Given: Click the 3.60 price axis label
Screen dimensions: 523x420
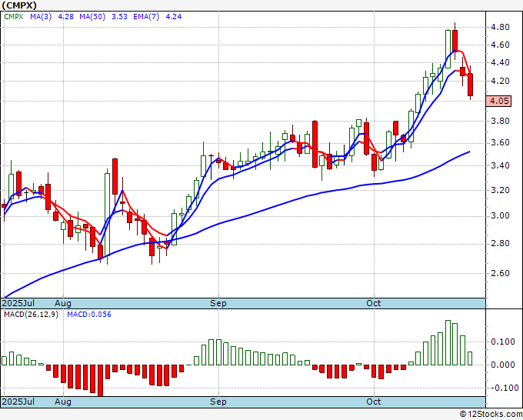Looking at the screenshot, I should (500, 143).
